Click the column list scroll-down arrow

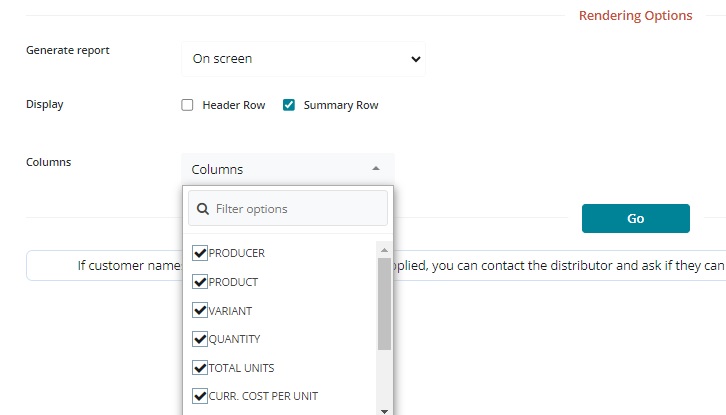point(384,409)
